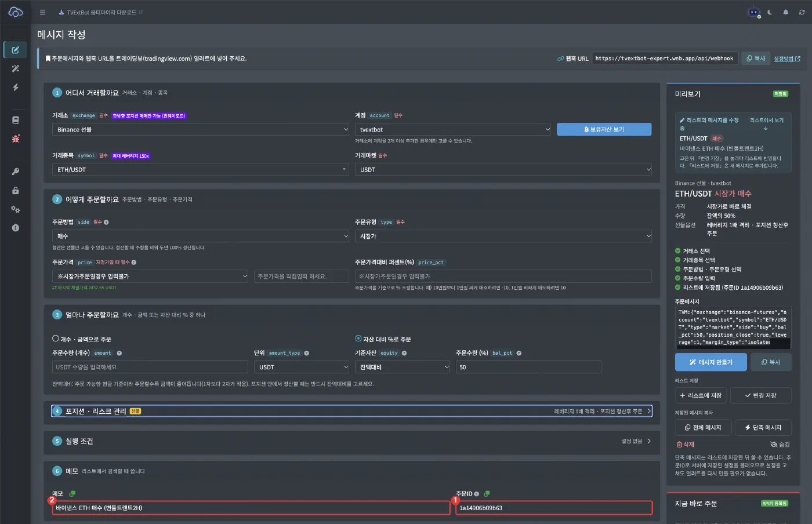Toggle dark mode moon icon
Viewport: 812px width, 524px height.
(770, 12)
